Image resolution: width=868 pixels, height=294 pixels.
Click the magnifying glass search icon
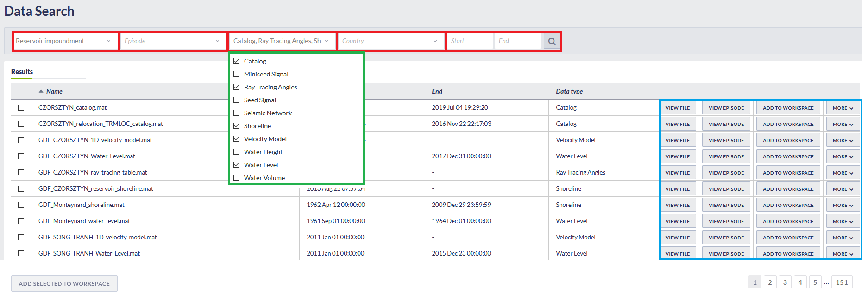click(551, 41)
